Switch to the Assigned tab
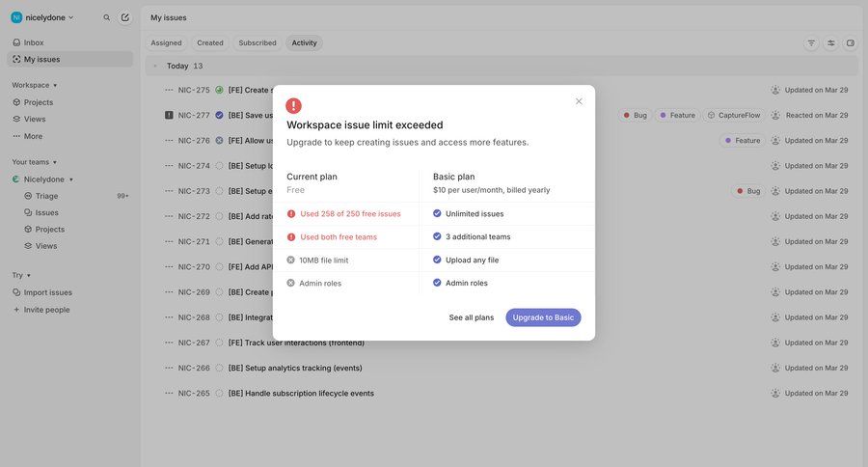 (166, 42)
